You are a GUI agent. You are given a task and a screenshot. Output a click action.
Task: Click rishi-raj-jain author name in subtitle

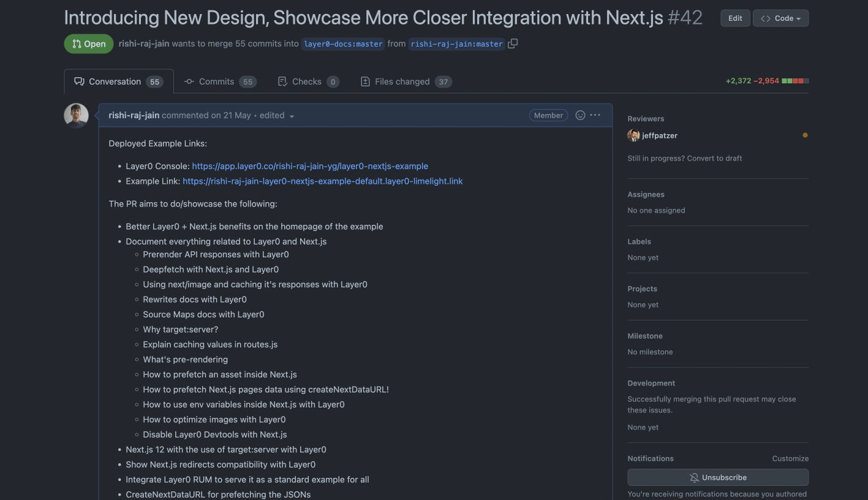click(x=144, y=44)
